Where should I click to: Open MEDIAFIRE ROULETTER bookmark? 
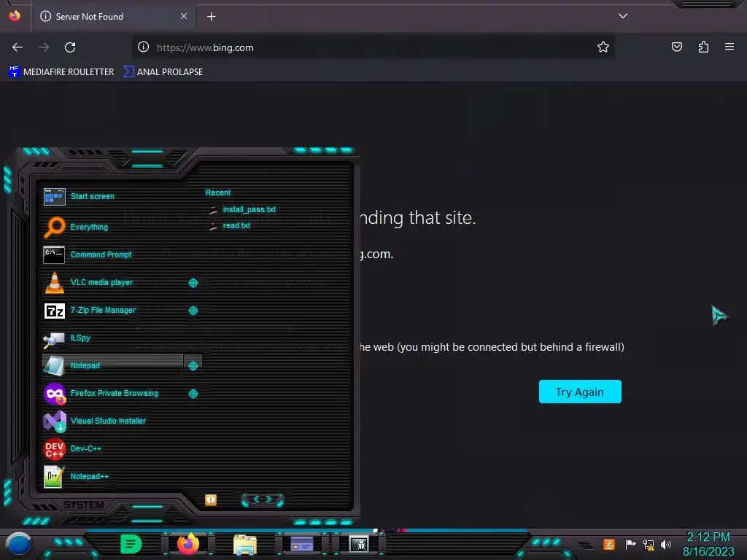[61, 72]
